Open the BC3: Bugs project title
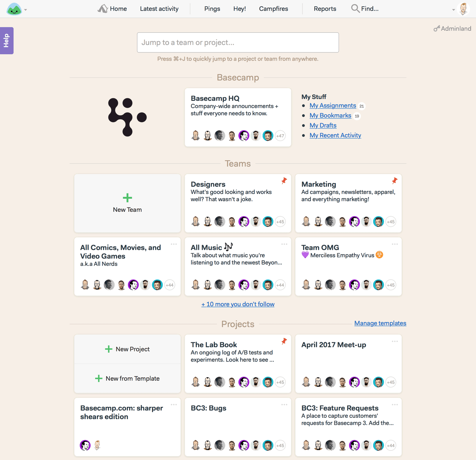 209,408
